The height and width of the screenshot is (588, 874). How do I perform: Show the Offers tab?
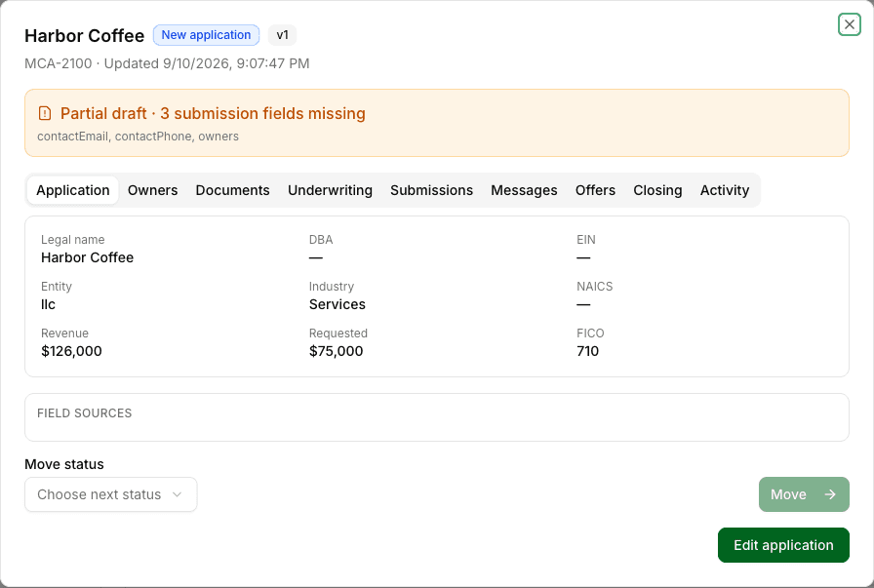pos(595,190)
